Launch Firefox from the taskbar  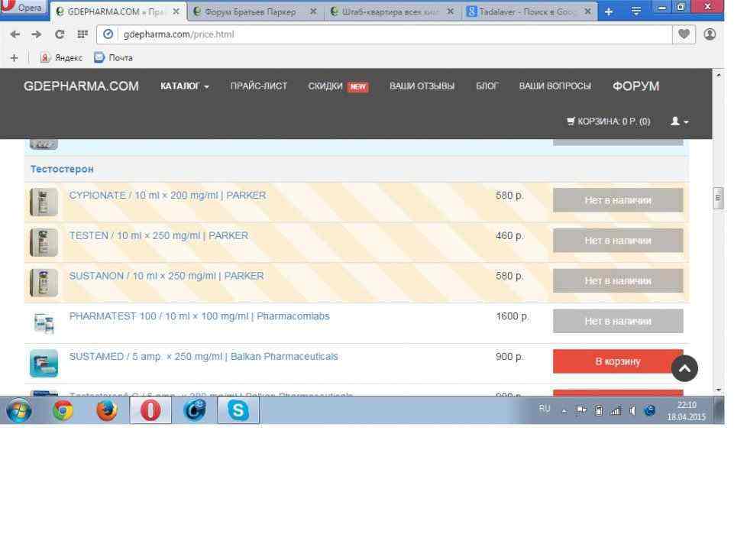point(107,411)
